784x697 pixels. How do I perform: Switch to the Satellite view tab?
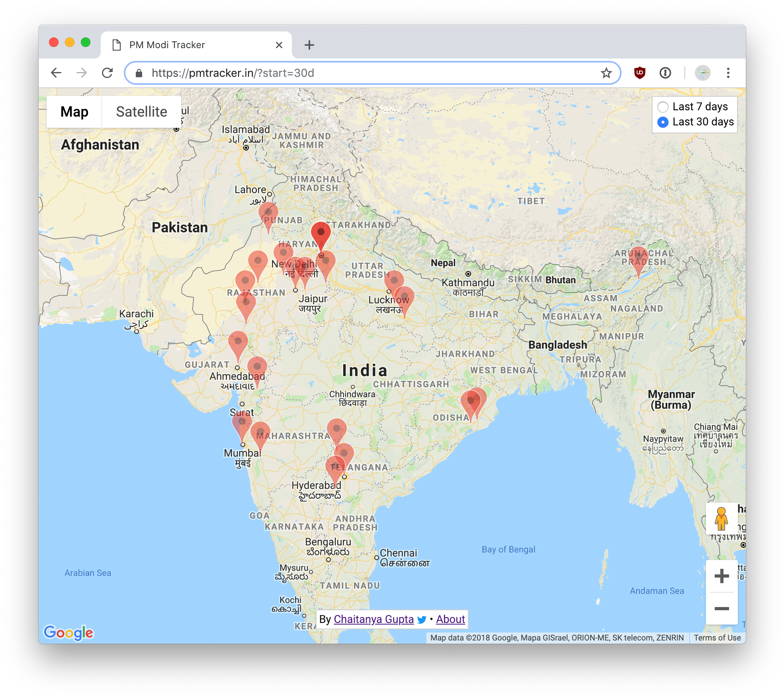(x=141, y=112)
